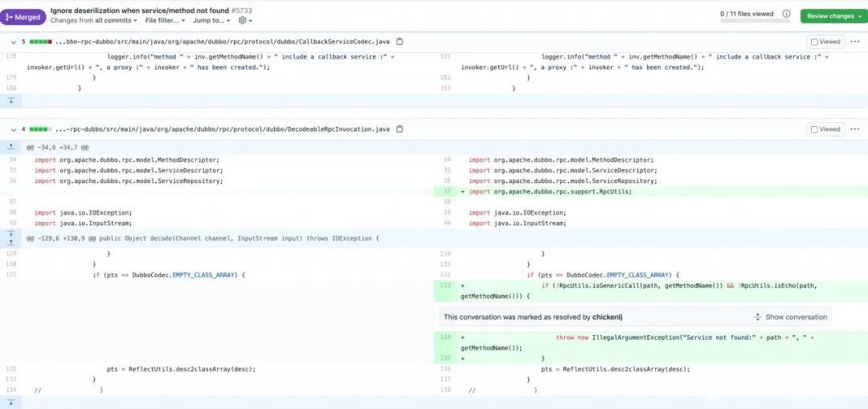
Task: Expand hidden lines at the @@ -129,6 hunk
Action: coord(11,238)
